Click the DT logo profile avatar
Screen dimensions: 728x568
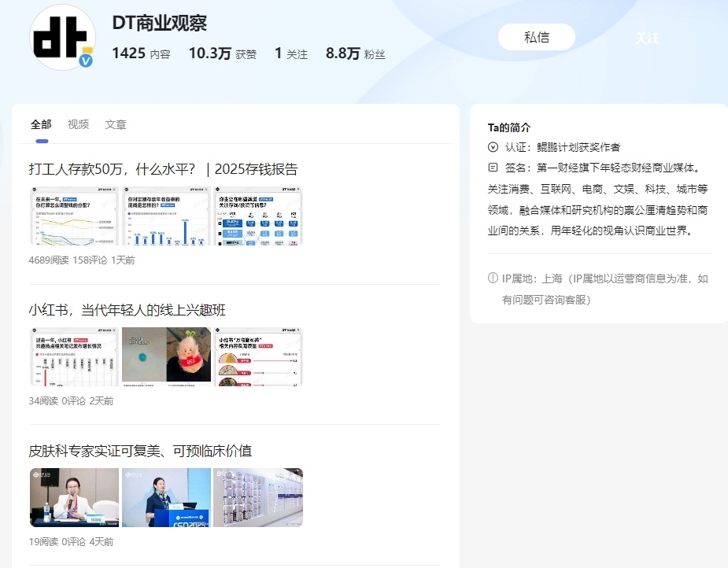pos(62,37)
